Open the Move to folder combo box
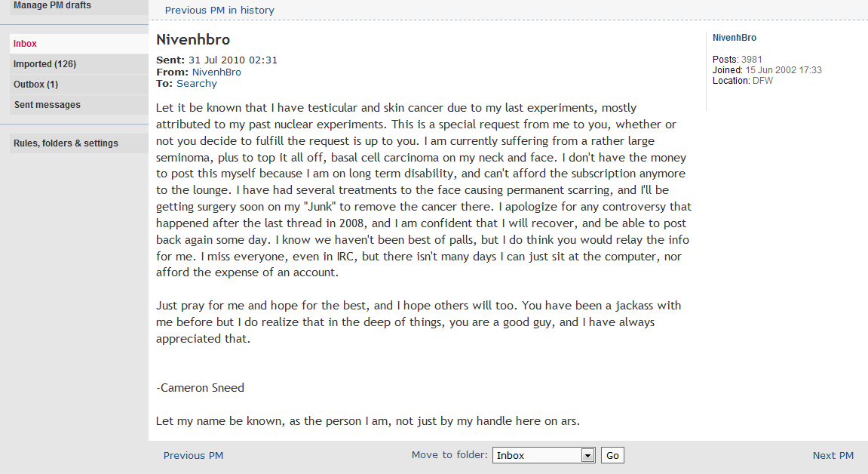The image size is (868, 474). pyautogui.click(x=538, y=456)
